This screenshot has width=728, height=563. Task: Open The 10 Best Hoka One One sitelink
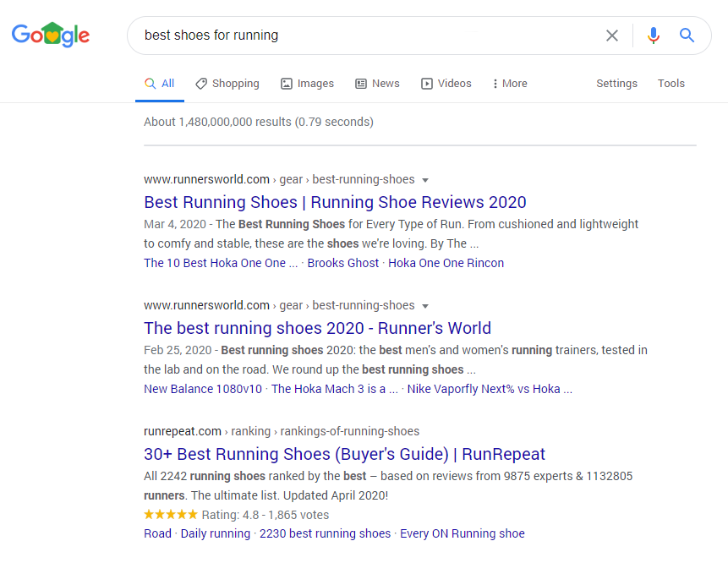[221, 263]
